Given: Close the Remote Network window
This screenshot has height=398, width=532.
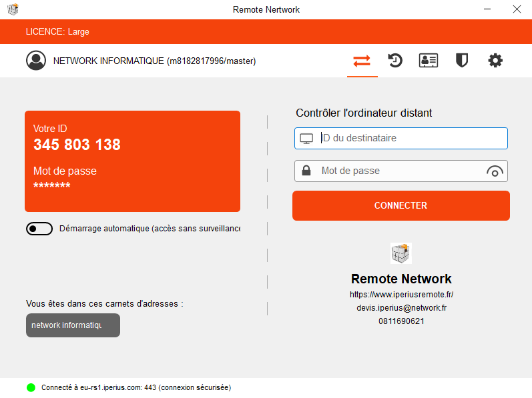Looking at the screenshot, I should click(x=517, y=9).
